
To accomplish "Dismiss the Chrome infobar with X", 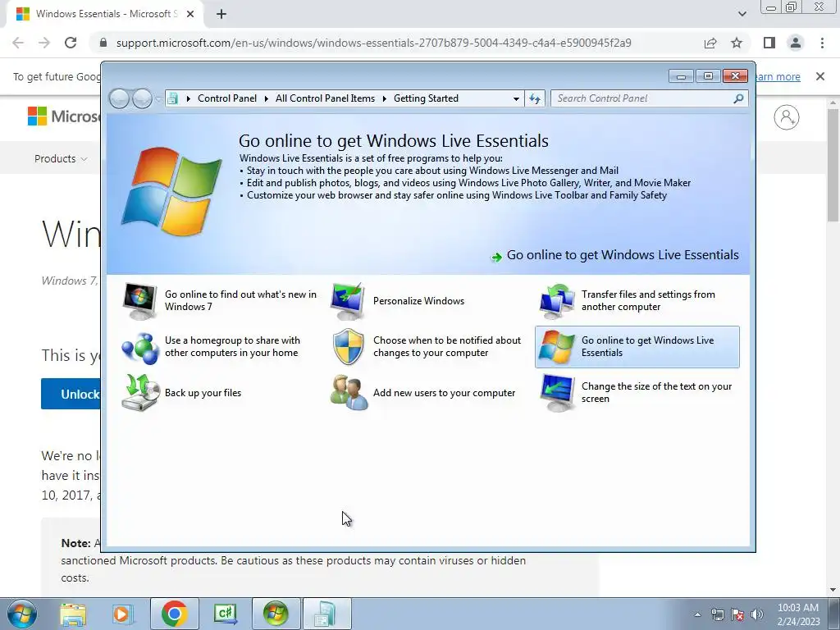I will (819, 76).
